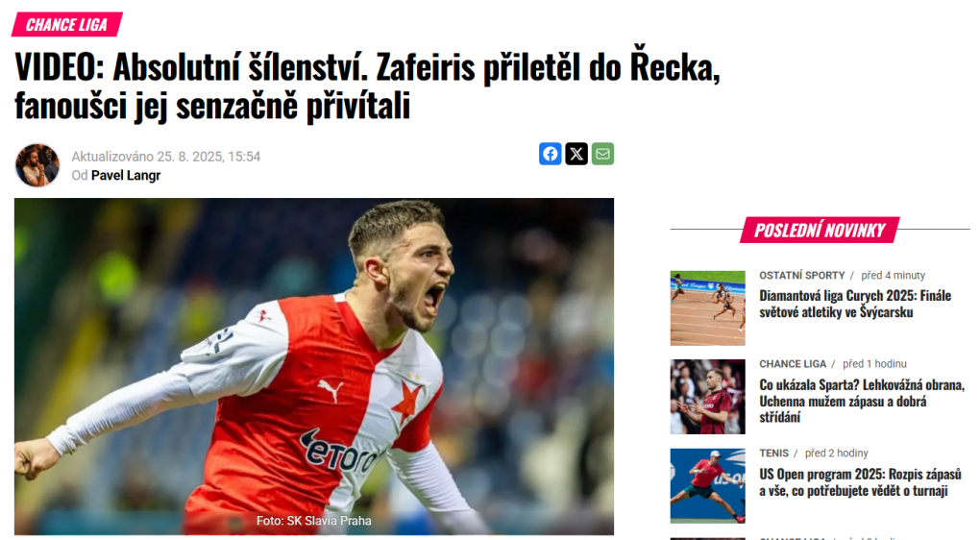Image resolution: width=980 pixels, height=540 pixels.
Task: Open Tenis category label
Action: [773, 454]
